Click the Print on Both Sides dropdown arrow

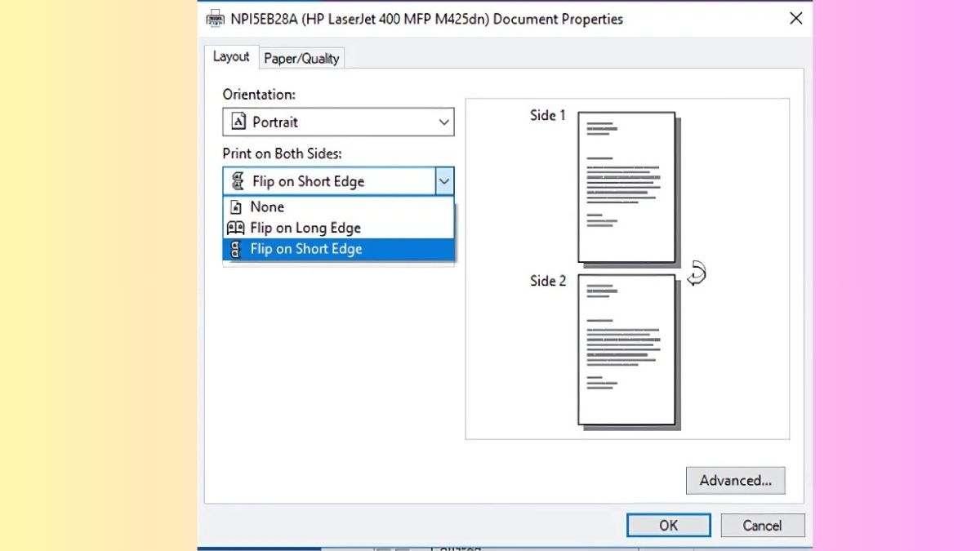(x=444, y=181)
